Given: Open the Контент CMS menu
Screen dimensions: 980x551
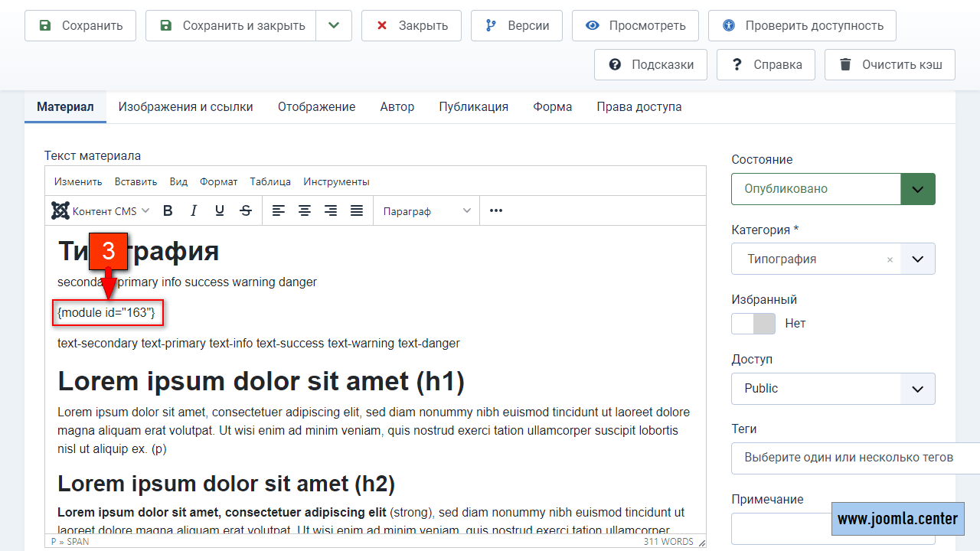Looking at the screenshot, I should pos(100,211).
